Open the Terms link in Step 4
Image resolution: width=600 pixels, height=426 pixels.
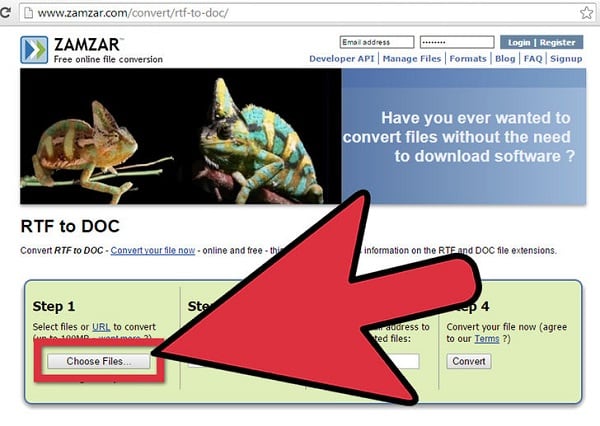pos(487,339)
